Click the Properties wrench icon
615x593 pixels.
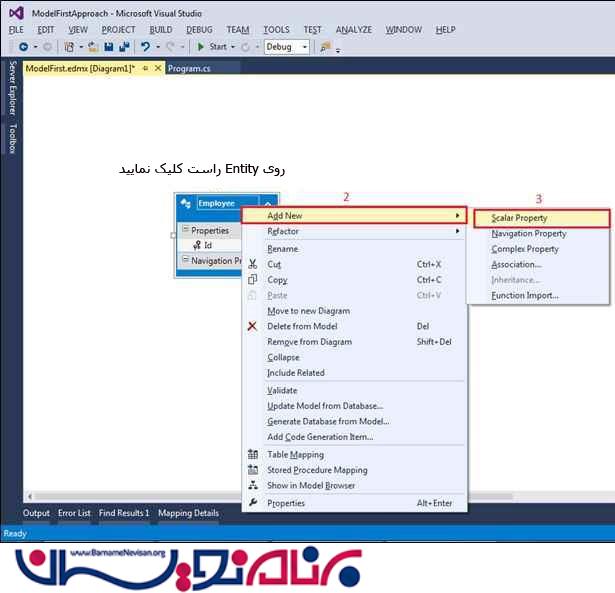point(253,503)
